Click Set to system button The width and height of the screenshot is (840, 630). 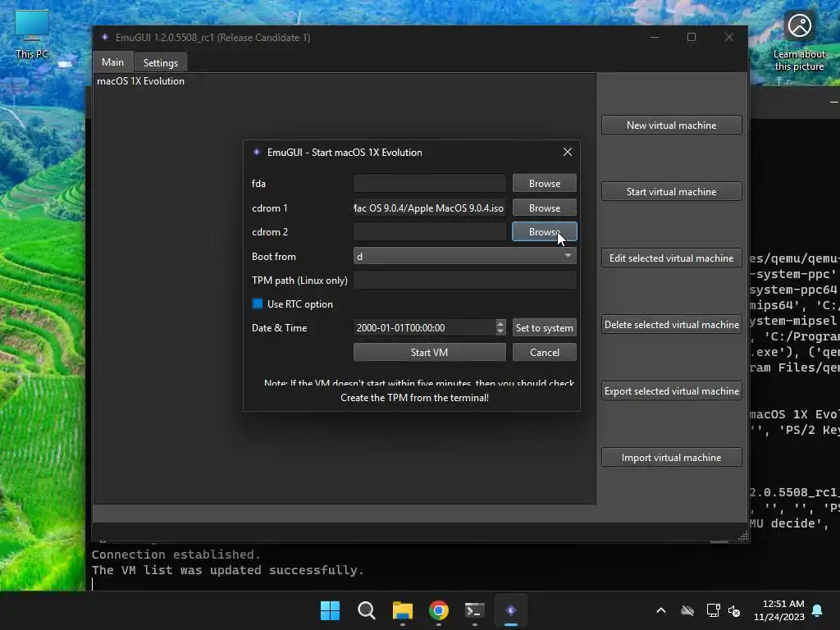(x=545, y=327)
